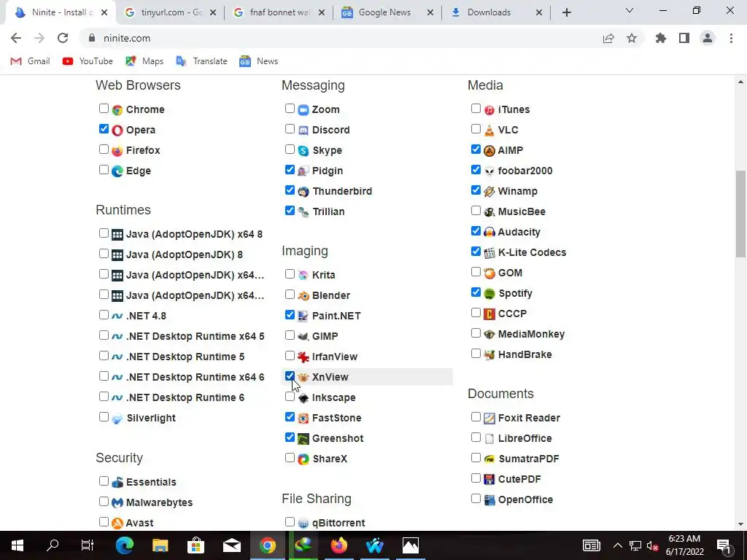The image size is (747, 560).
Task: Click the Foxit Reader app icon
Action: click(x=489, y=419)
